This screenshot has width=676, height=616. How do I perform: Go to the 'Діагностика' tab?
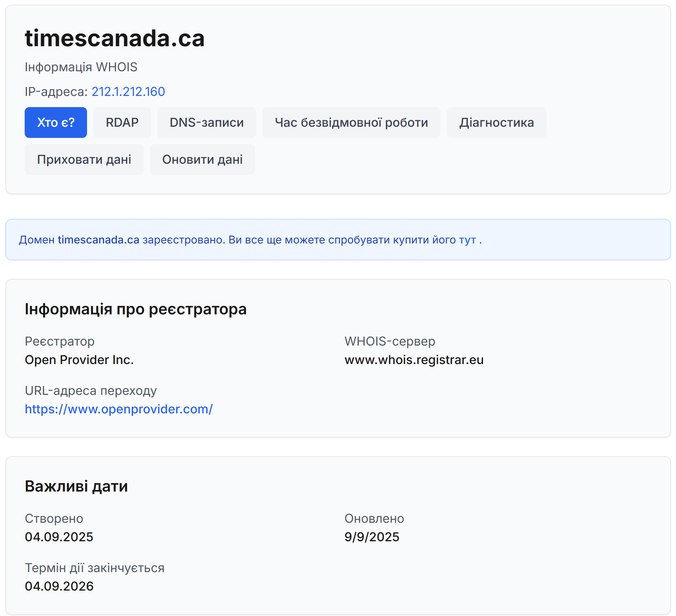(497, 123)
